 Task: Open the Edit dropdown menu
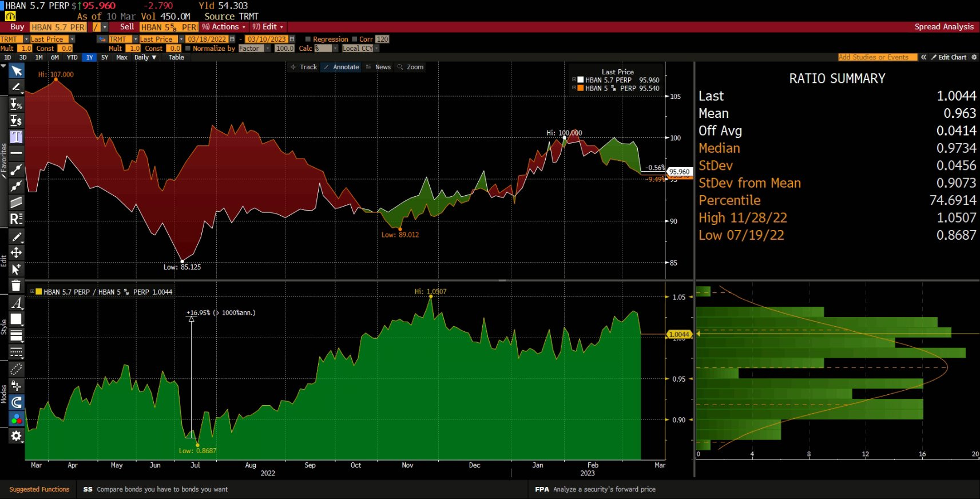[x=268, y=27]
